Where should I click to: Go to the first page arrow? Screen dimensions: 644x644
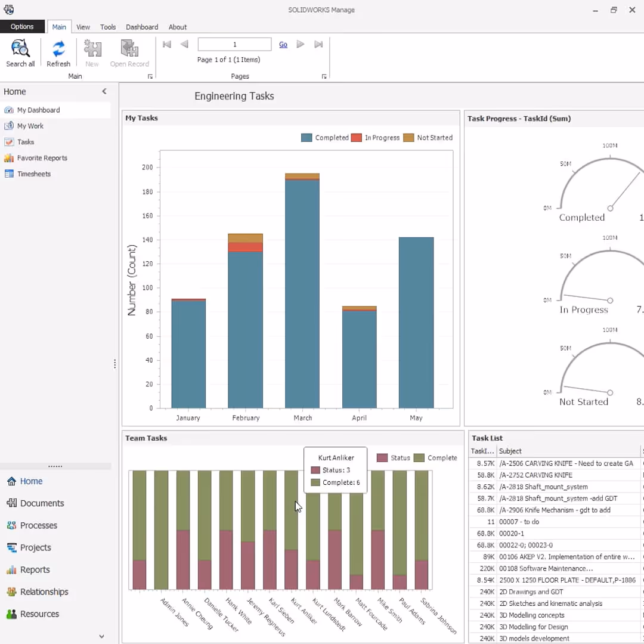click(167, 44)
